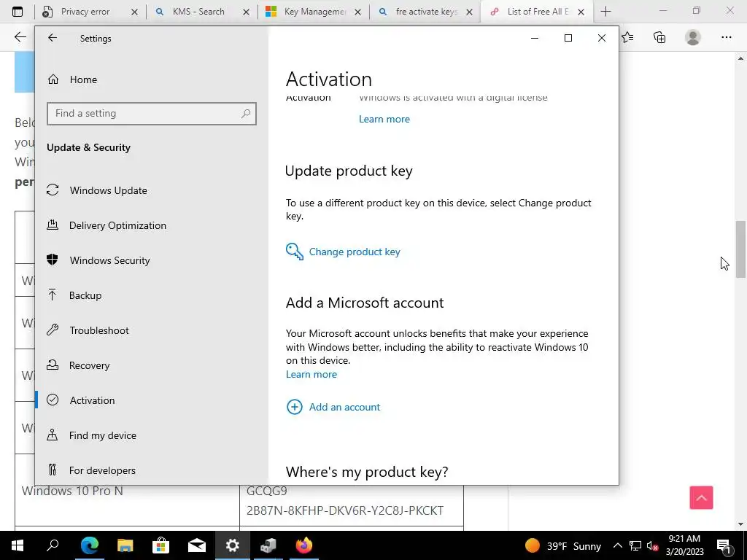747x560 pixels.
Task: Open browser Collections icon
Action: coord(659,37)
